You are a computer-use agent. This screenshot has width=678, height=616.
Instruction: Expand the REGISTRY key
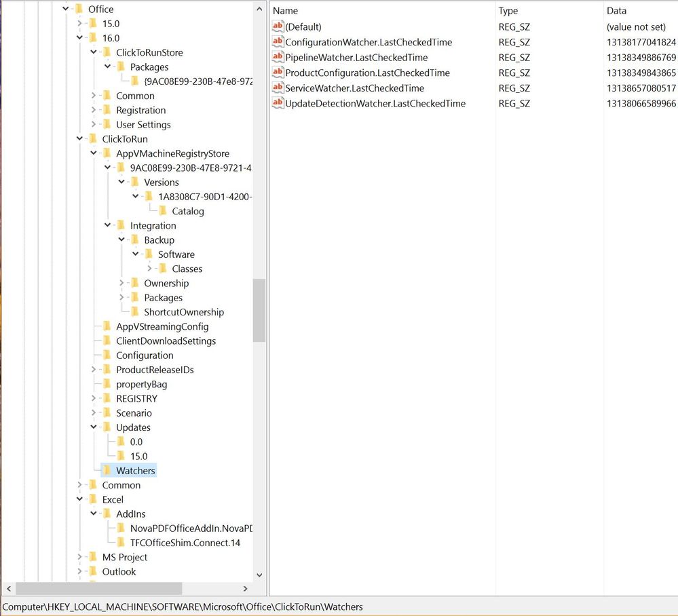point(94,398)
